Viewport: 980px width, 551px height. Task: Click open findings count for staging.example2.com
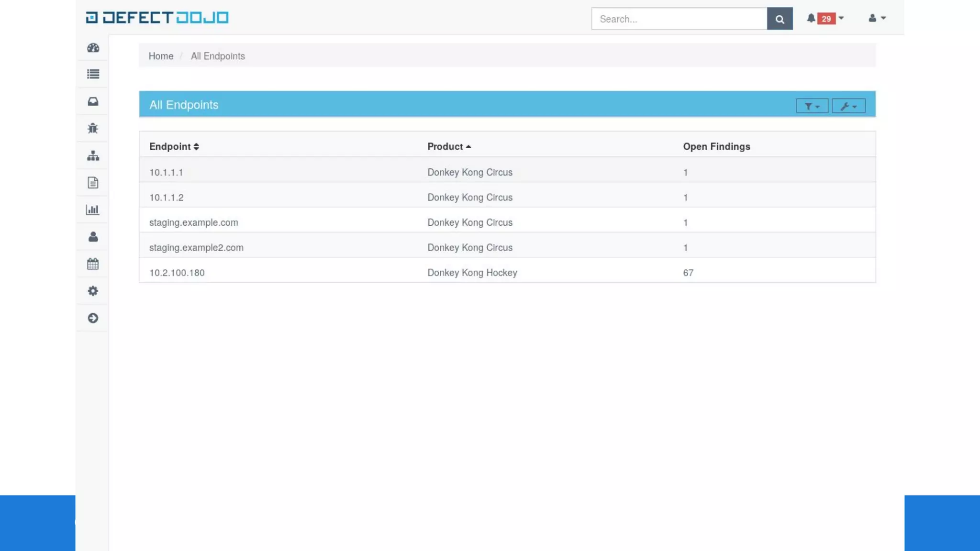(x=685, y=247)
